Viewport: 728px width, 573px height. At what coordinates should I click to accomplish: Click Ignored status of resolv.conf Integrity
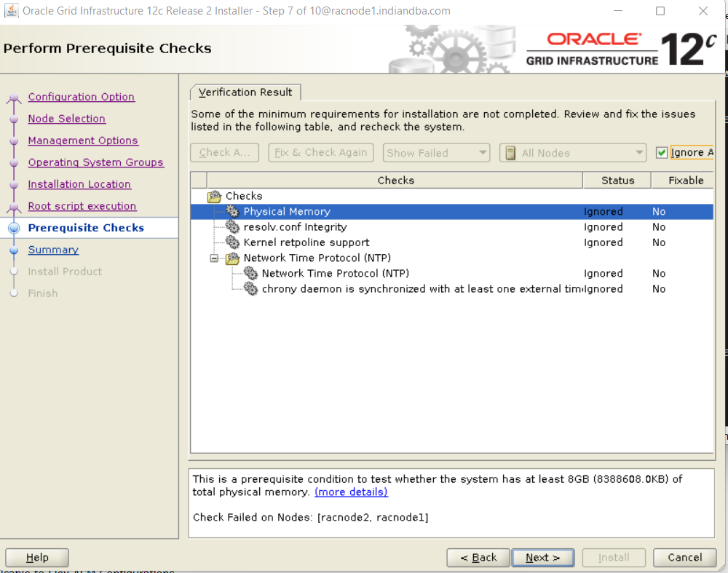click(603, 227)
